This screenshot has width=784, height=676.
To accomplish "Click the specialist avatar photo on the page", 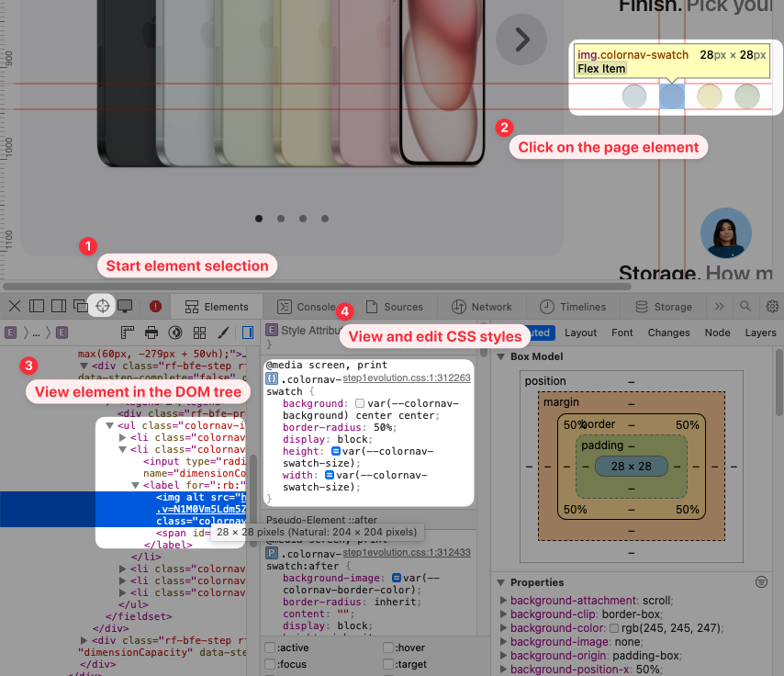I will (x=726, y=233).
